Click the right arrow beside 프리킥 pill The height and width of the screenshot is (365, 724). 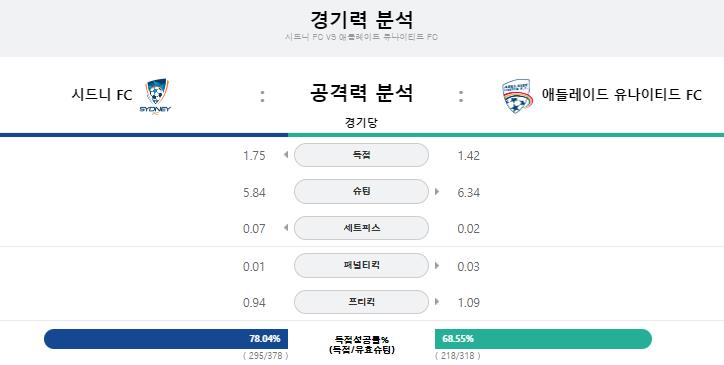coord(437,302)
